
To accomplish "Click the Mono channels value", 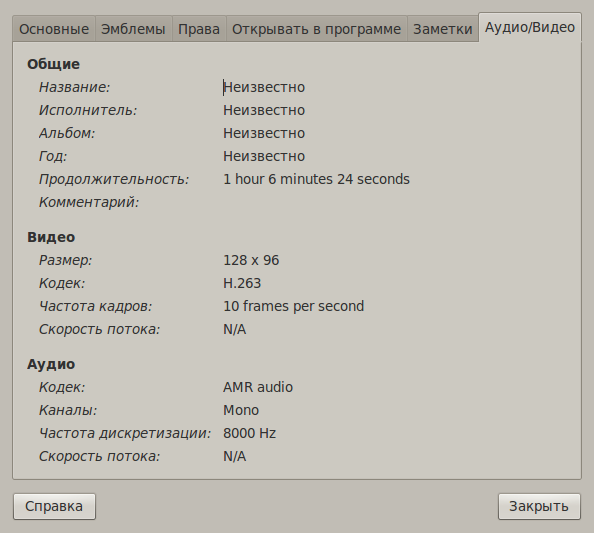I will (241, 410).
